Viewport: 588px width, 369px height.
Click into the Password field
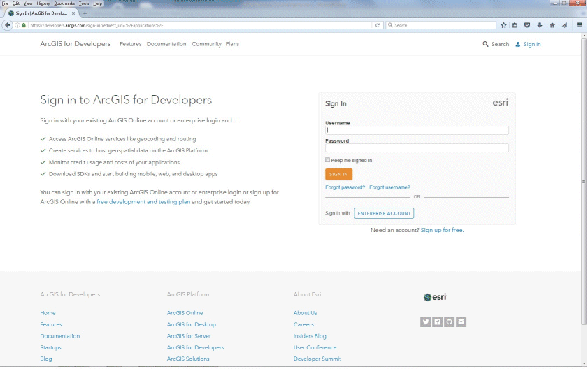click(417, 147)
